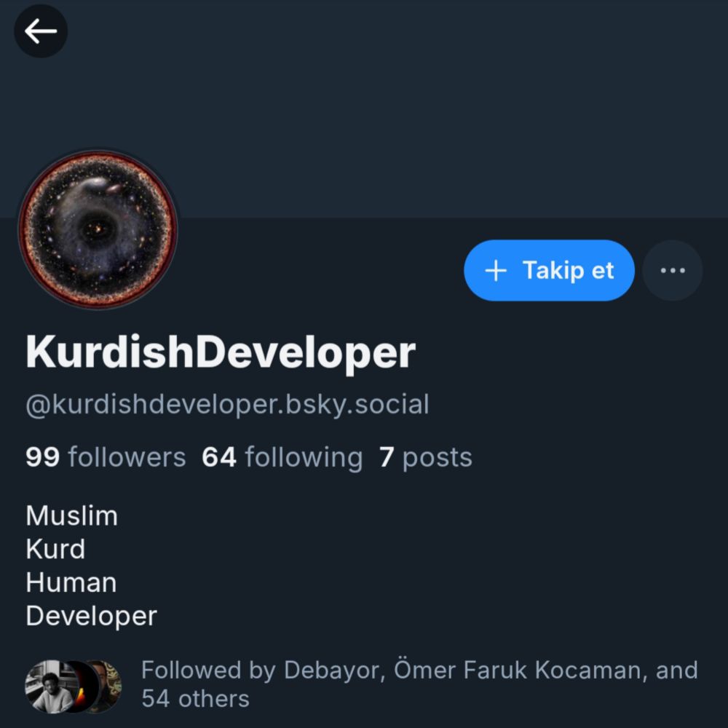
Task: Tap the second mutual follower avatar with flame
Action: click(x=82, y=686)
